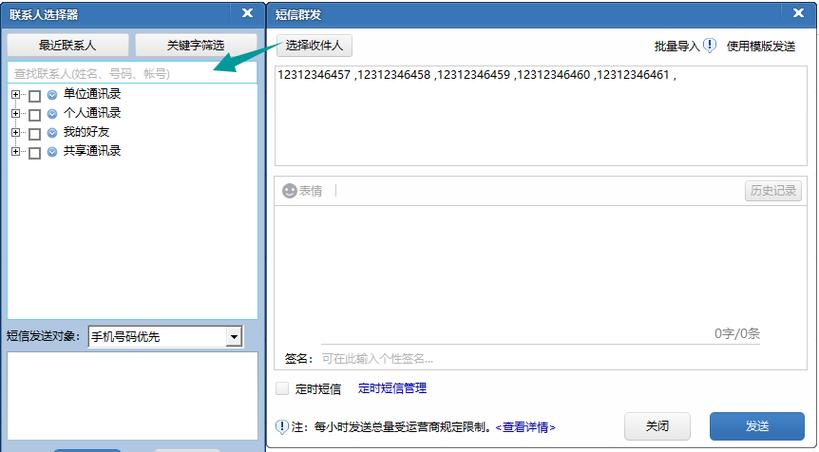819x452 pixels.
Task: Click 使用模版发送 link
Action: pos(761,46)
